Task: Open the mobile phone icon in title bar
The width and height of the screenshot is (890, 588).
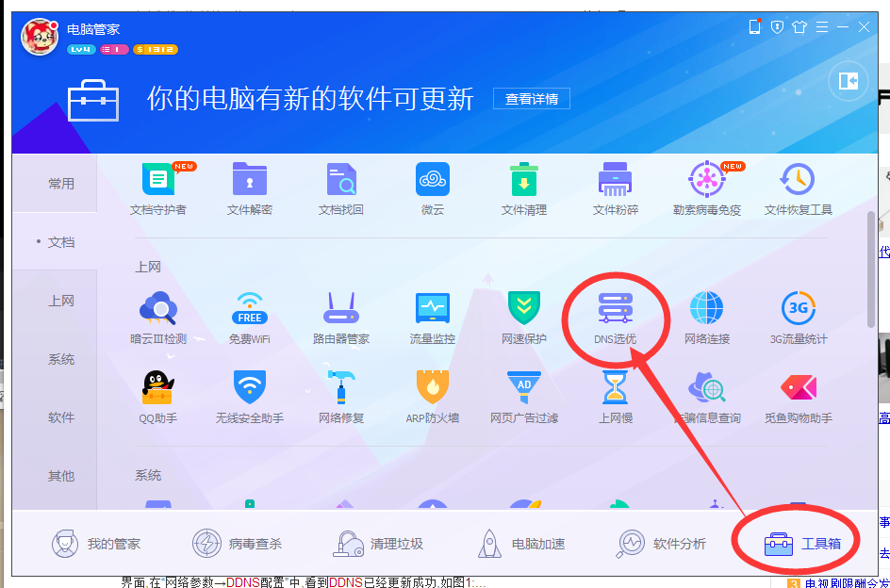Action: [755, 26]
